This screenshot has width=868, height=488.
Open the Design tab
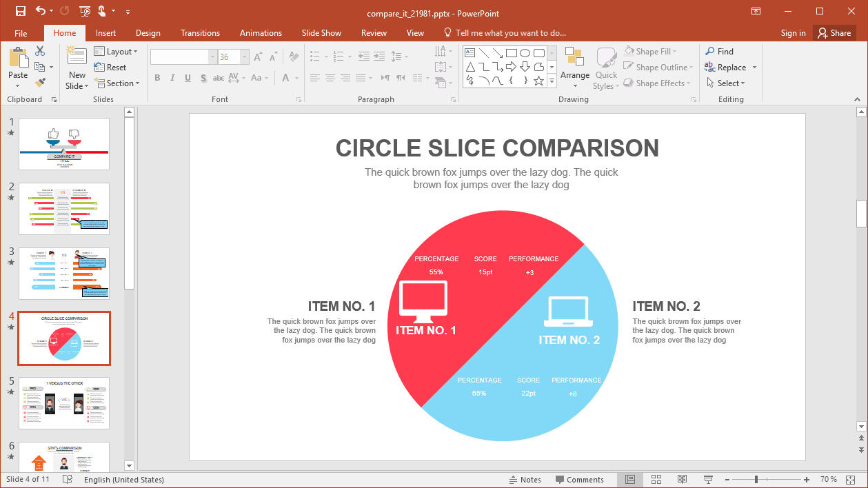click(x=148, y=33)
